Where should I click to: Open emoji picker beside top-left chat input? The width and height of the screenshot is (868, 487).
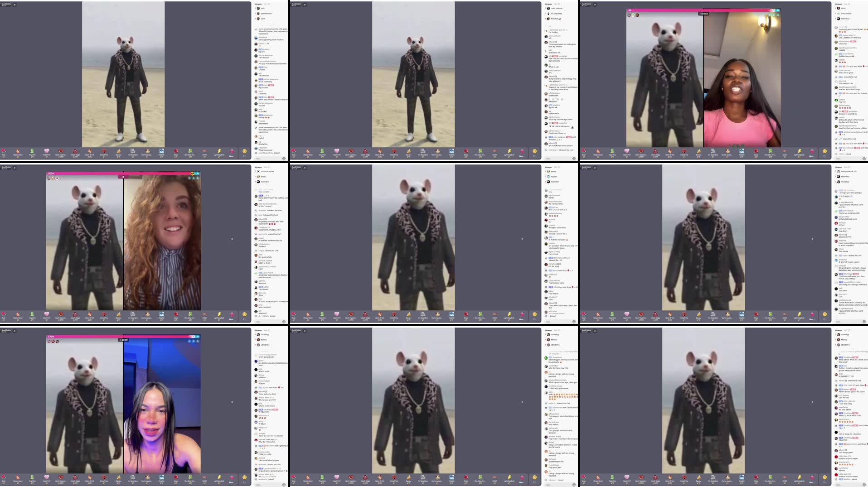[284, 159]
